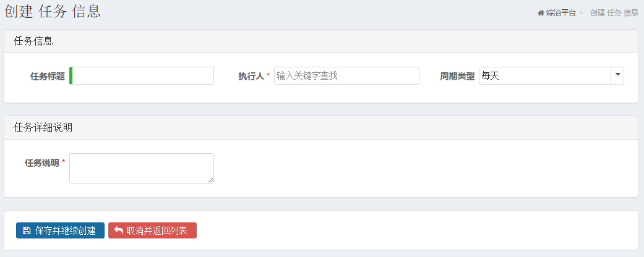The height and width of the screenshot is (257, 644).
Task: Open the 综治平台 breadcrumb link
Action: pos(560,13)
